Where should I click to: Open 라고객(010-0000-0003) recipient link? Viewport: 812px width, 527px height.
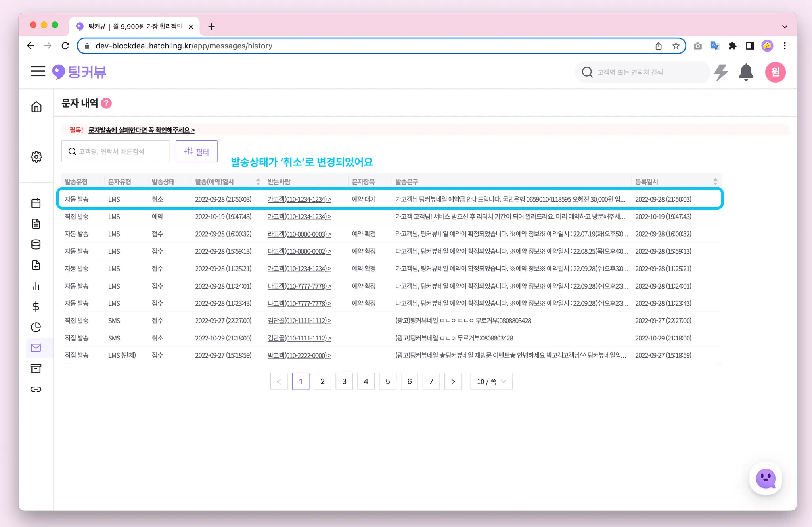pyautogui.click(x=299, y=234)
